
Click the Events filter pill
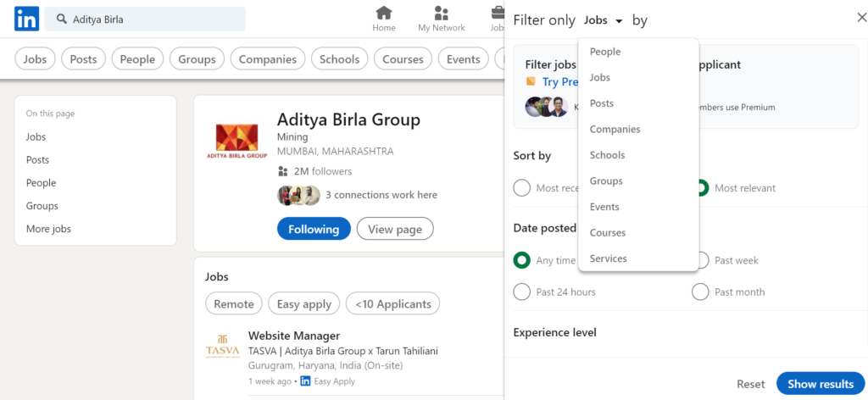(464, 58)
